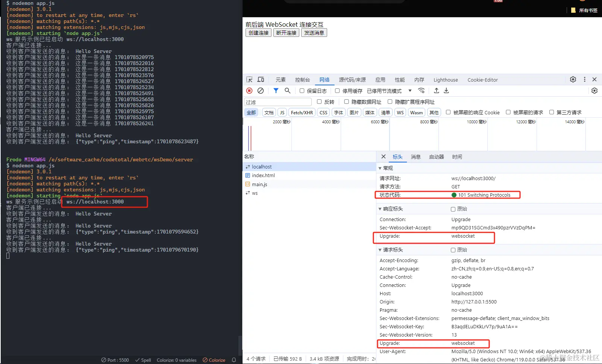
Task: Open network panel settings gear
Action: [x=594, y=91]
